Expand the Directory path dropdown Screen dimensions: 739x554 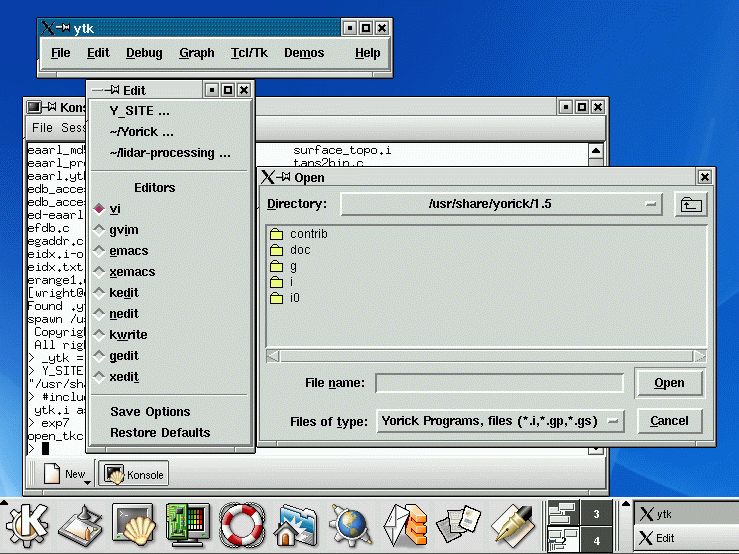point(652,205)
